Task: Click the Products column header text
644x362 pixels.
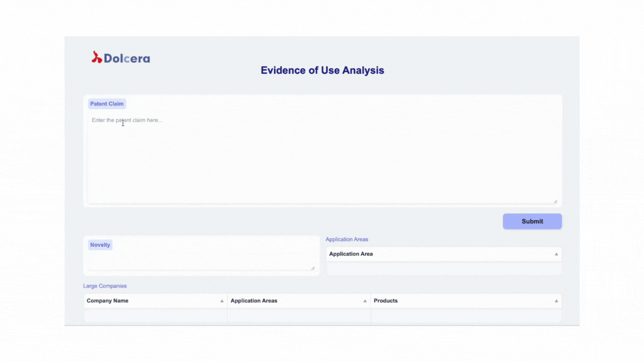Action: pyautogui.click(x=386, y=301)
